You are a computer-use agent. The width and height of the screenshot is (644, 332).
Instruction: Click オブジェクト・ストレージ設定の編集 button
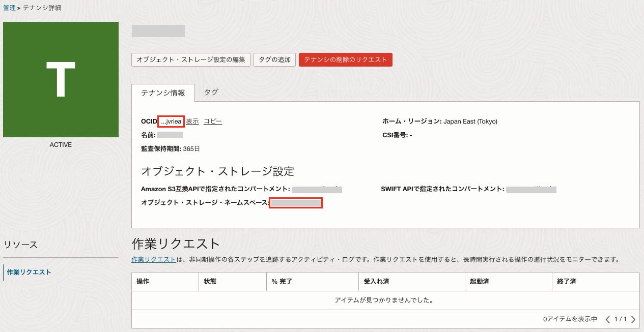pyautogui.click(x=191, y=59)
